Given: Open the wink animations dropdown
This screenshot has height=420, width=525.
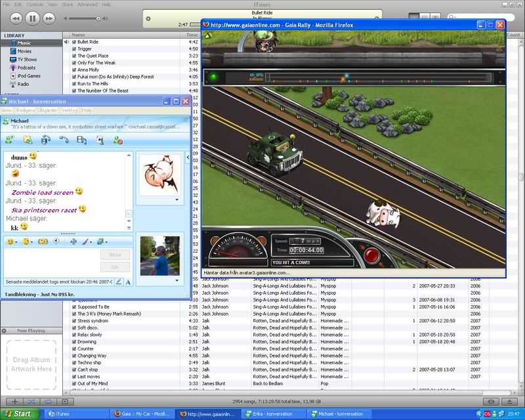Looking at the screenshot, I should (x=31, y=242).
